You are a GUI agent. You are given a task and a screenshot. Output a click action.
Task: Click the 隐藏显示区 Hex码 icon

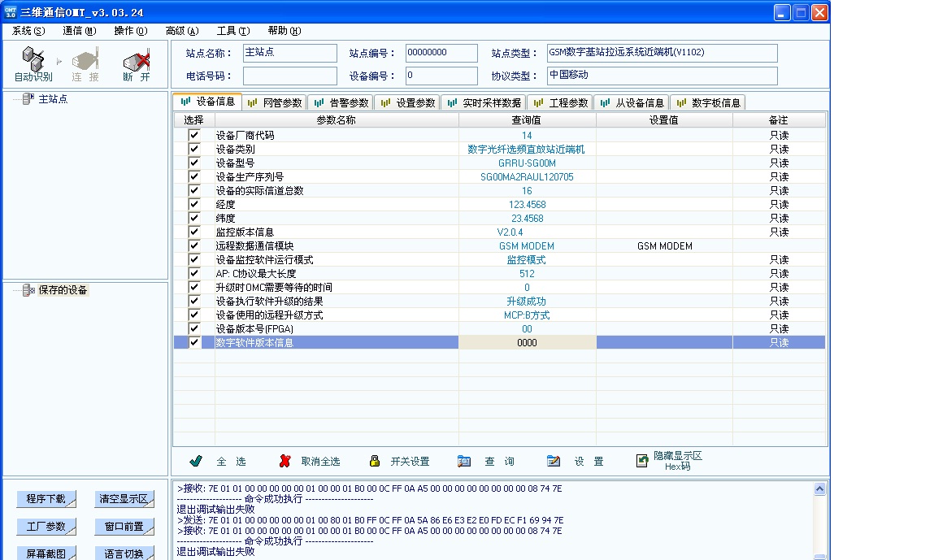[x=642, y=461]
